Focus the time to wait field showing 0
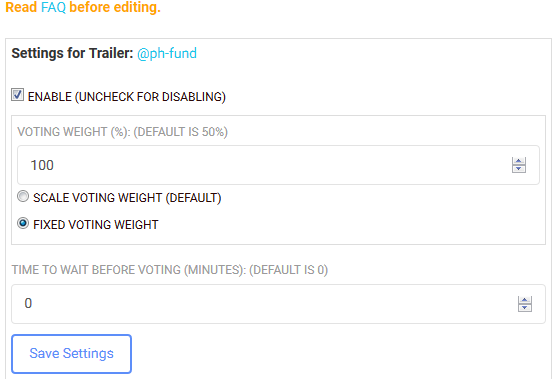 (278, 304)
